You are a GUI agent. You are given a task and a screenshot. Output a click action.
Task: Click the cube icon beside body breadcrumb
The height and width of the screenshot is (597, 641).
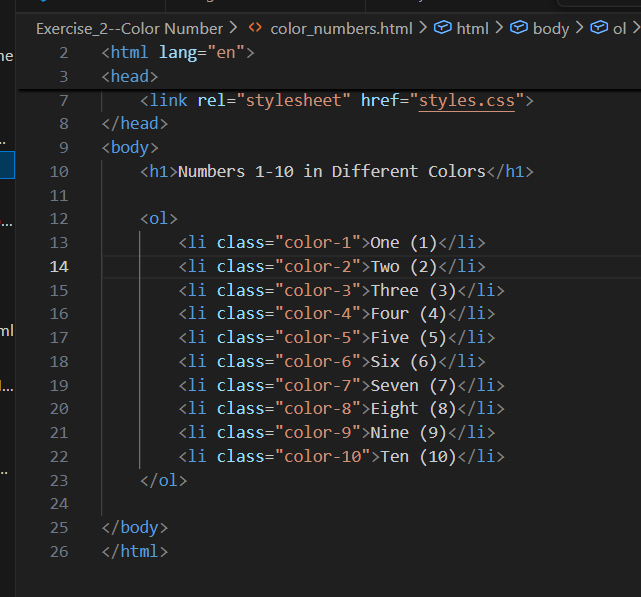[519, 28]
